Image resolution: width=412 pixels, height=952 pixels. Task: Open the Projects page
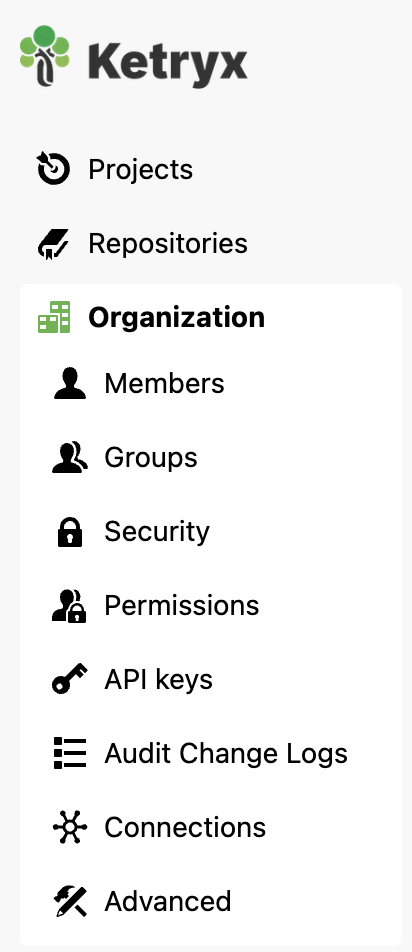(140, 169)
